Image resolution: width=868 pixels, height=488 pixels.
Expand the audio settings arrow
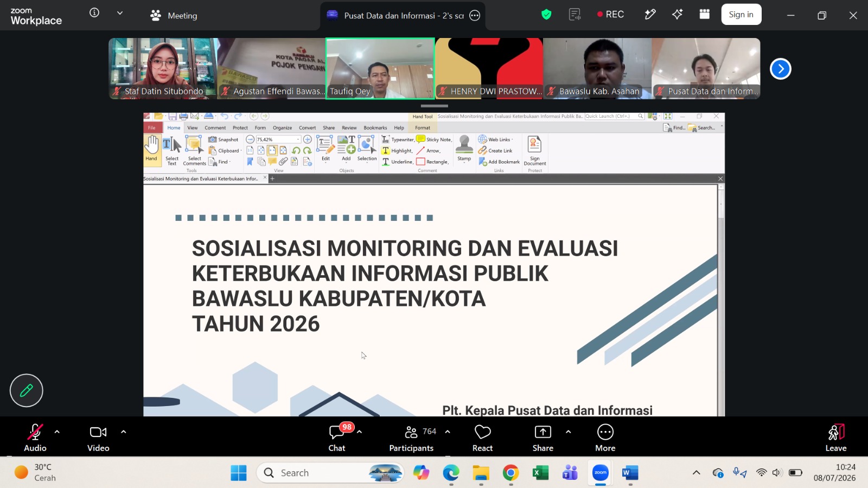click(x=57, y=432)
